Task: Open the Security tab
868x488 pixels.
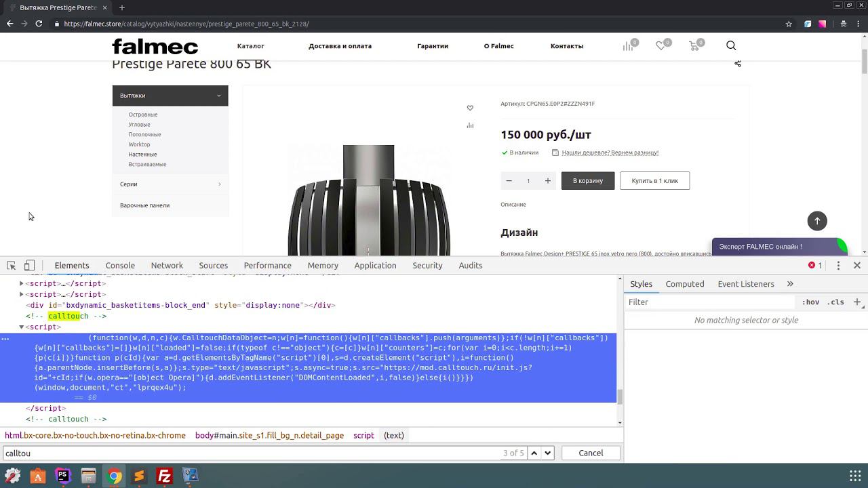Action: tap(427, 265)
